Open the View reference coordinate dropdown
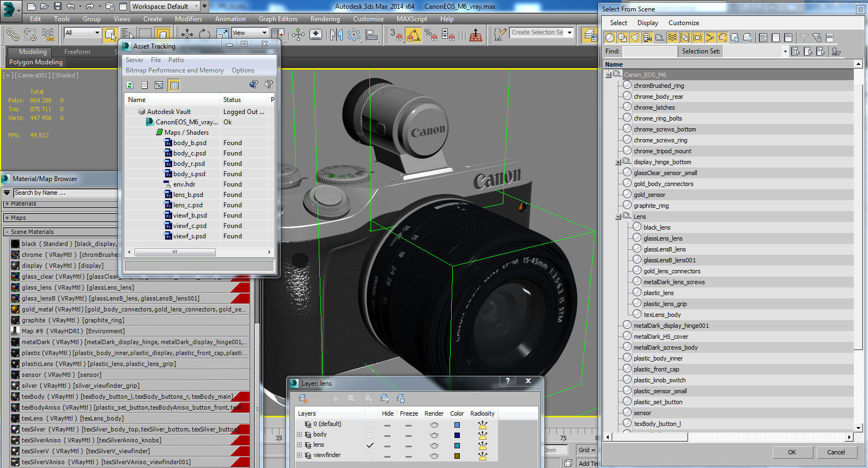The width and height of the screenshot is (868, 468). pyautogui.click(x=265, y=33)
